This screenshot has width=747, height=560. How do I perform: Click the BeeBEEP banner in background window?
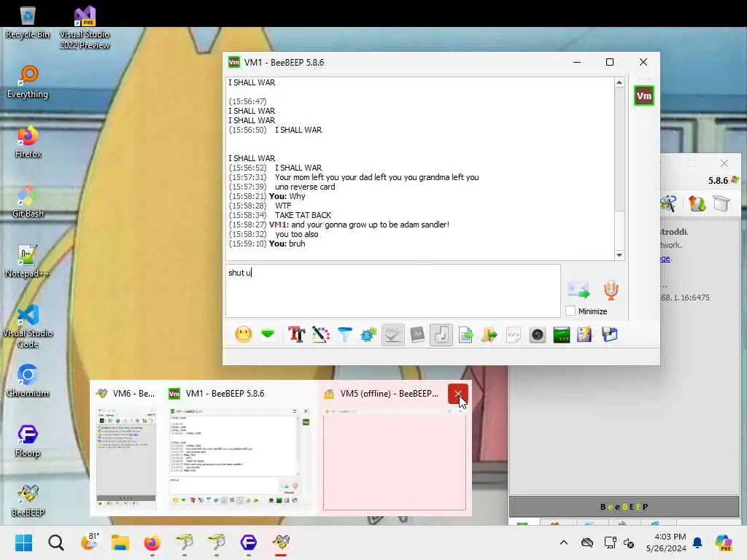click(624, 507)
